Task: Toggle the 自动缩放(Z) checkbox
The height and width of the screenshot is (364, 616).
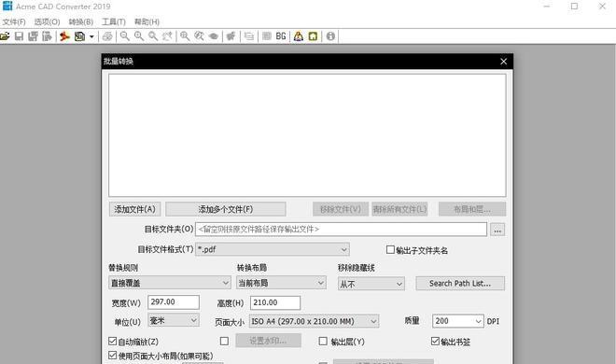Action: point(112,341)
